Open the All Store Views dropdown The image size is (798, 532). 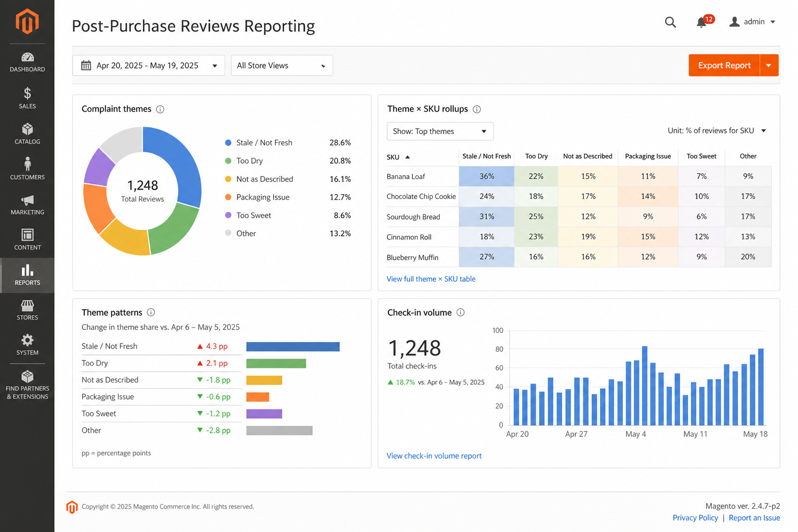tap(282, 65)
